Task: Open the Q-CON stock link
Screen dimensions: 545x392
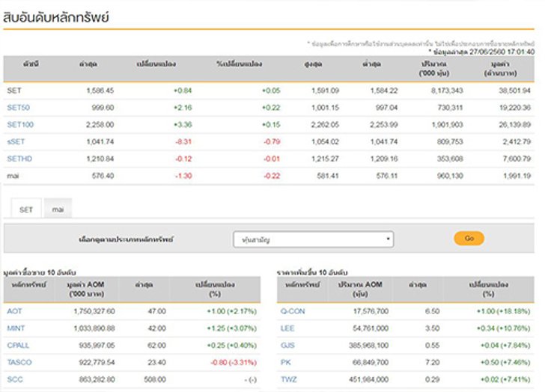Action: tap(293, 311)
